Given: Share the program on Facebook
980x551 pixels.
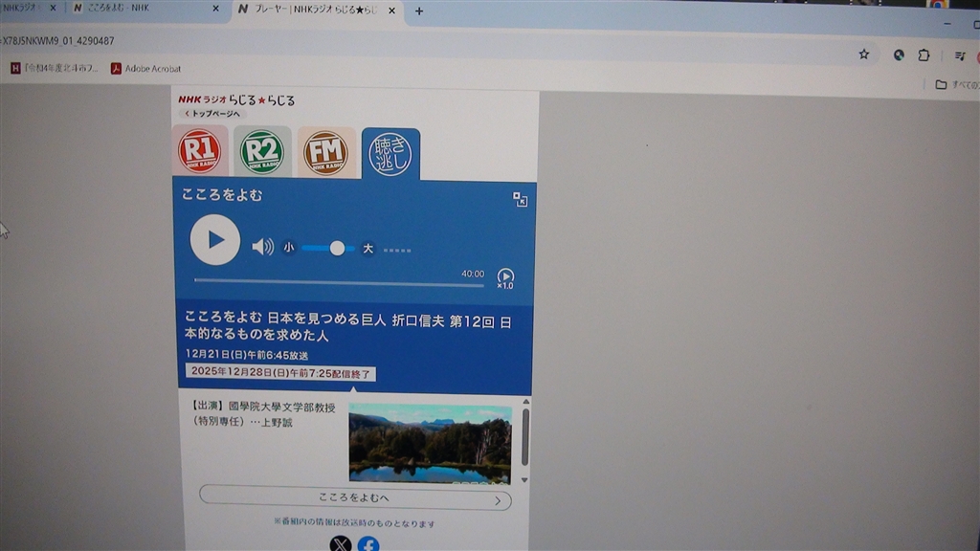Looking at the screenshot, I should coord(368,544).
